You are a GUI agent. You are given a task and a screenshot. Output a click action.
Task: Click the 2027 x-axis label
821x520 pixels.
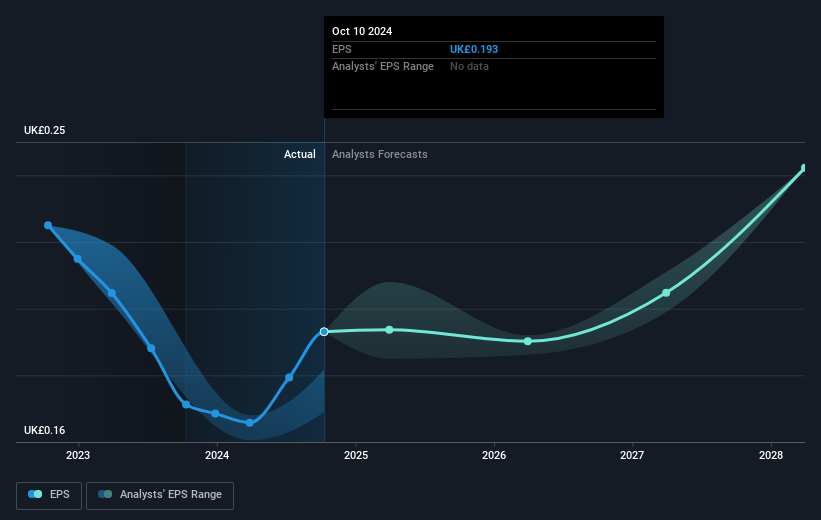632,455
